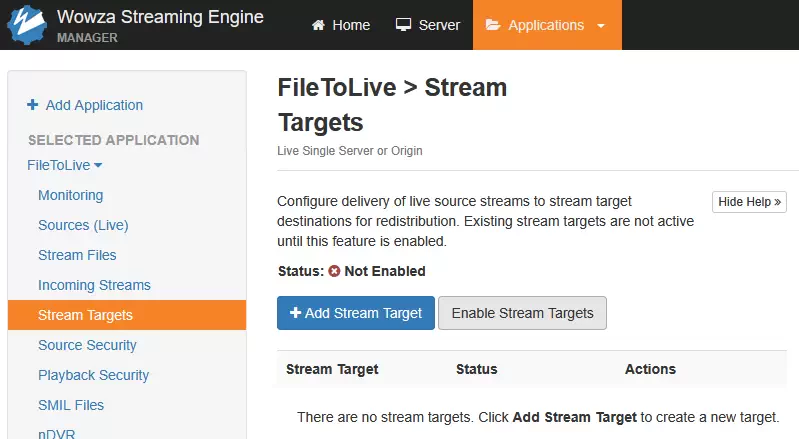Open the Applications dropdown caret
Screen dimensions: 799x439
601,25
